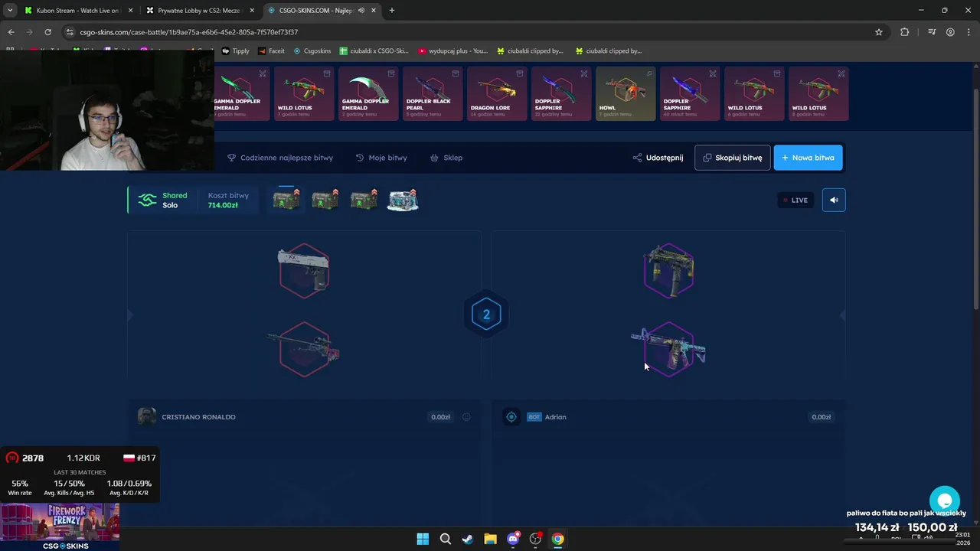The width and height of the screenshot is (980, 551).
Task: Click Adrian's 0.00zł total
Action: pos(821,417)
